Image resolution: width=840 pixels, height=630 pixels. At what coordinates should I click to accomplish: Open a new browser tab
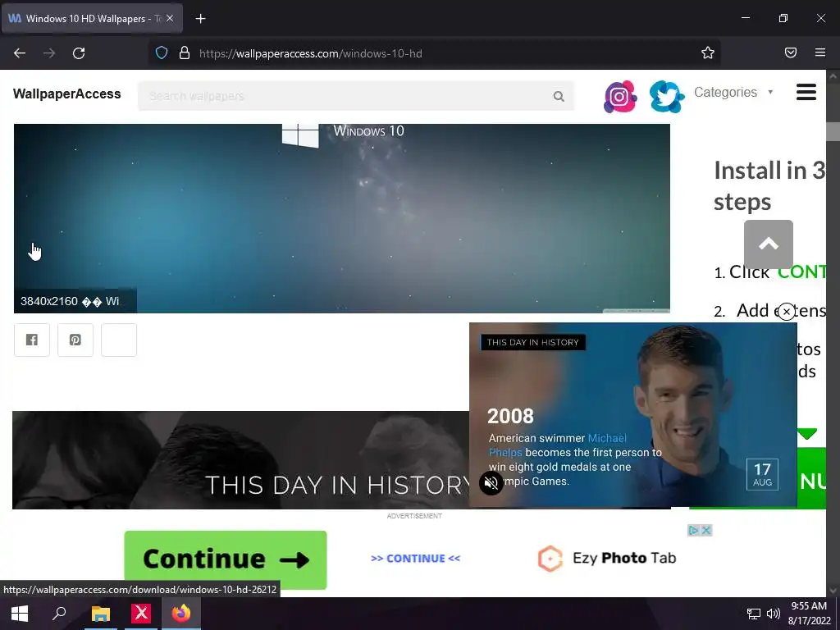pyautogui.click(x=200, y=19)
